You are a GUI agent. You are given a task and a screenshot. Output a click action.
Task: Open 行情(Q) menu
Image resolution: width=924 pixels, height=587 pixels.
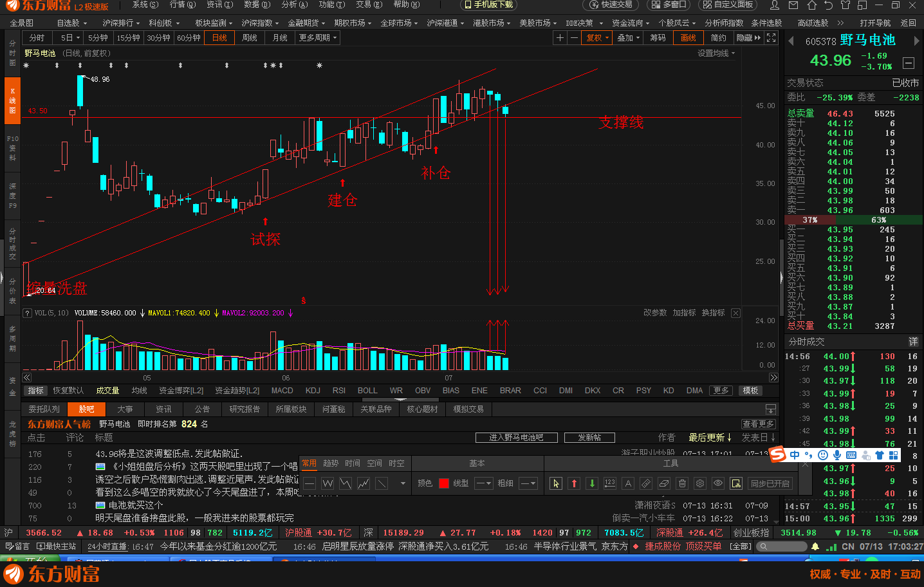[183, 5]
